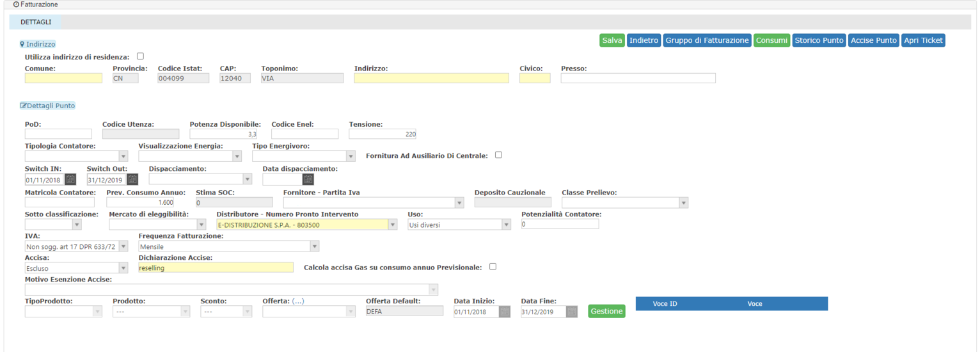Open Storico Punto
The height and width of the screenshot is (352, 980).
(x=819, y=40)
